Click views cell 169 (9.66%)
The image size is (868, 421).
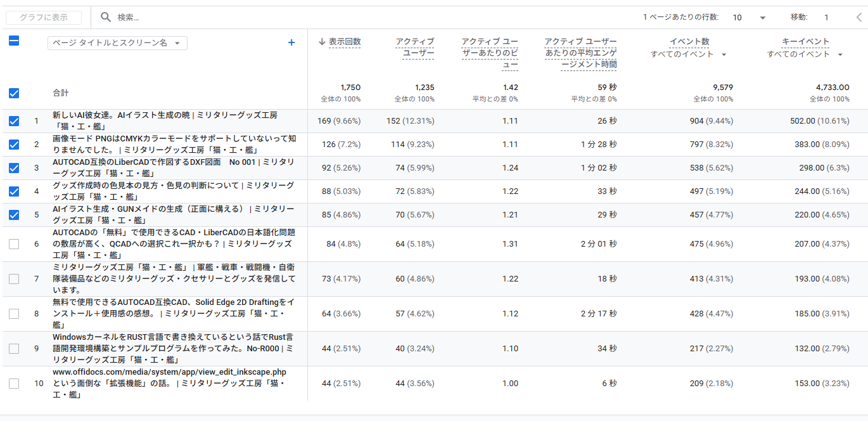coord(339,121)
